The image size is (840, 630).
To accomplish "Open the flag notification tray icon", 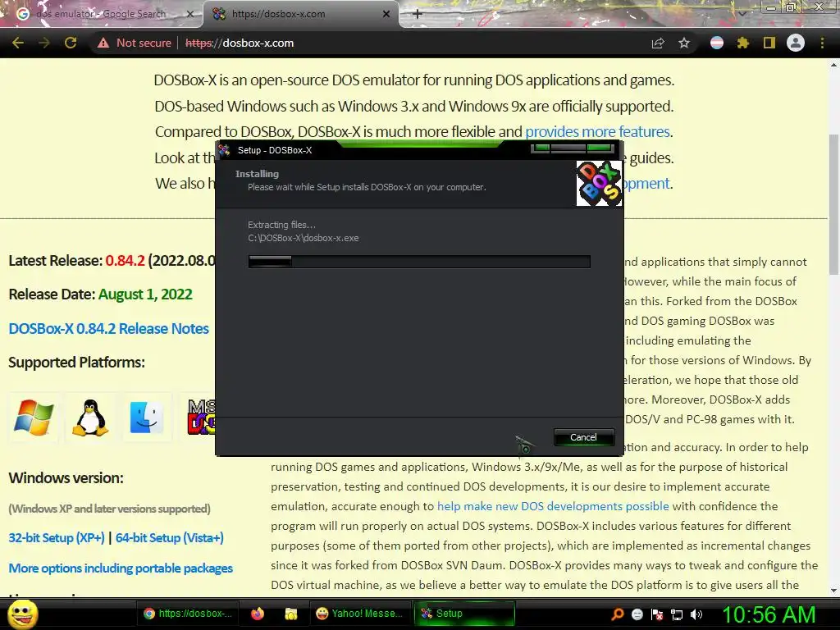I will coord(657,614).
